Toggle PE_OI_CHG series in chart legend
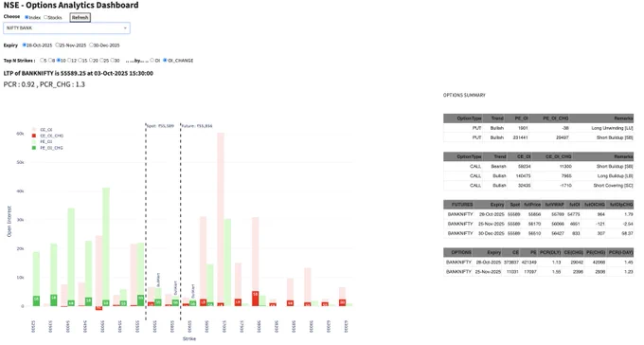The image size is (644, 345). point(47,148)
